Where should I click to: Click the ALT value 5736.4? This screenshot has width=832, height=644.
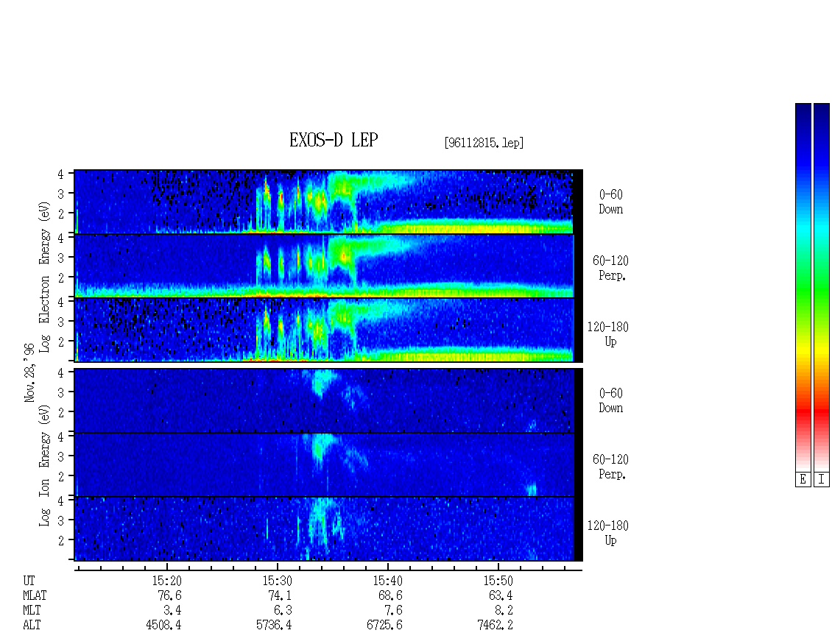coord(275,625)
